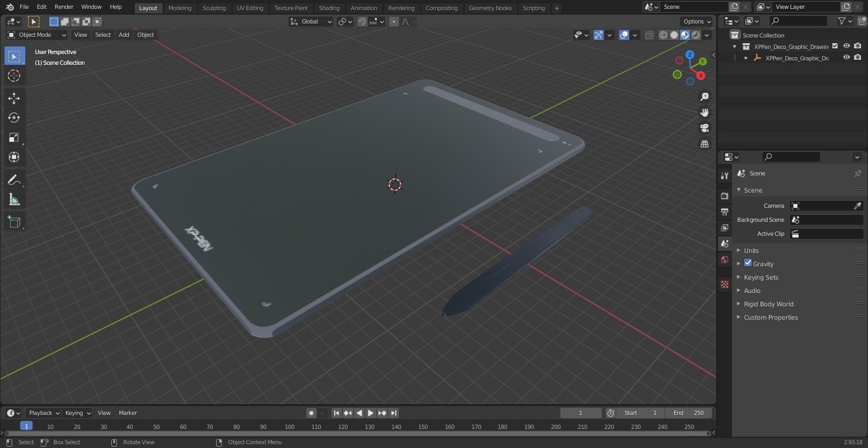
Task: Click the zoom magnifier viewport icon
Action: click(704, 97)
